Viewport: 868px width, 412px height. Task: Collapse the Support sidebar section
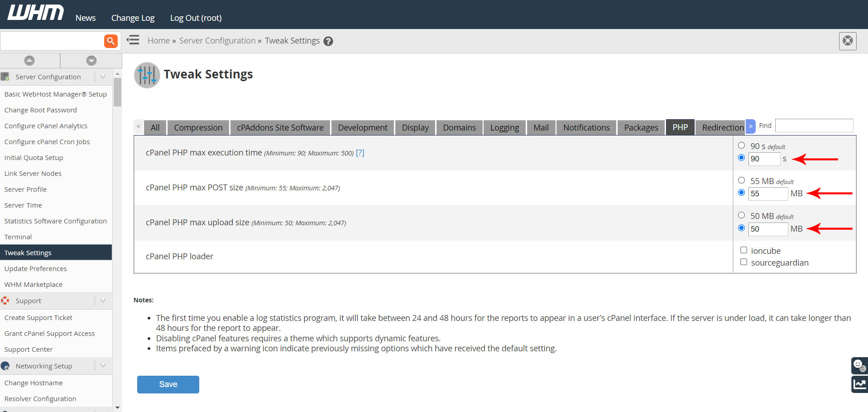103,301
